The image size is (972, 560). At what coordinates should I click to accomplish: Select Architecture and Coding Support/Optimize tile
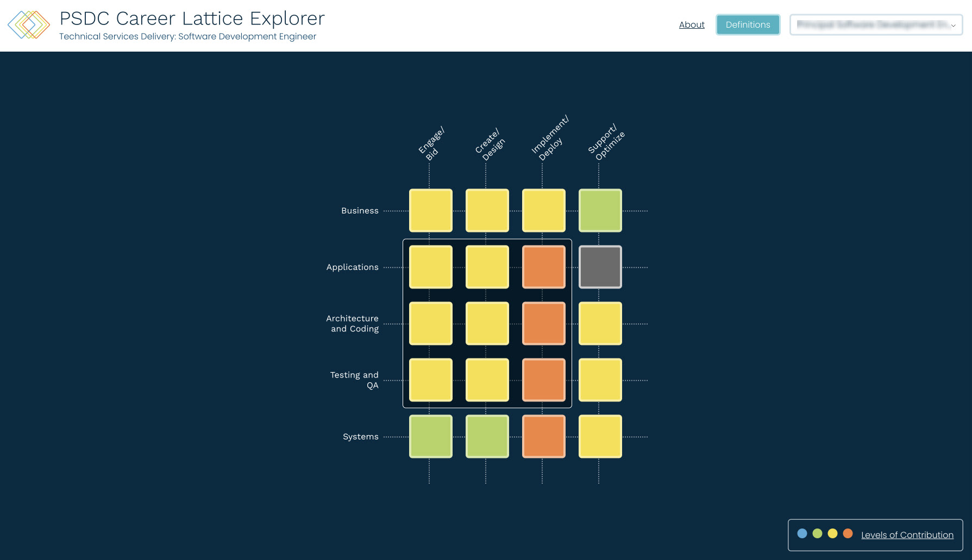pyautogui.click(x=600, y=324)
